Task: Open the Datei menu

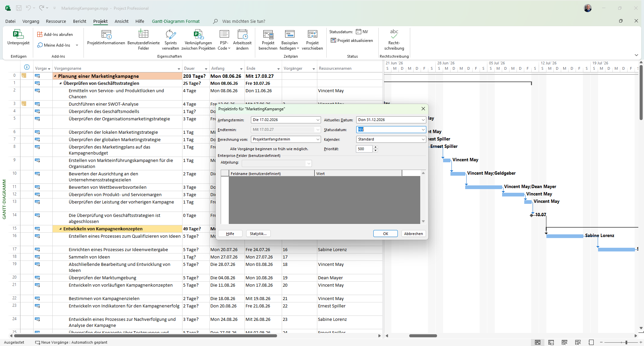Action: (x=10, y=21)
